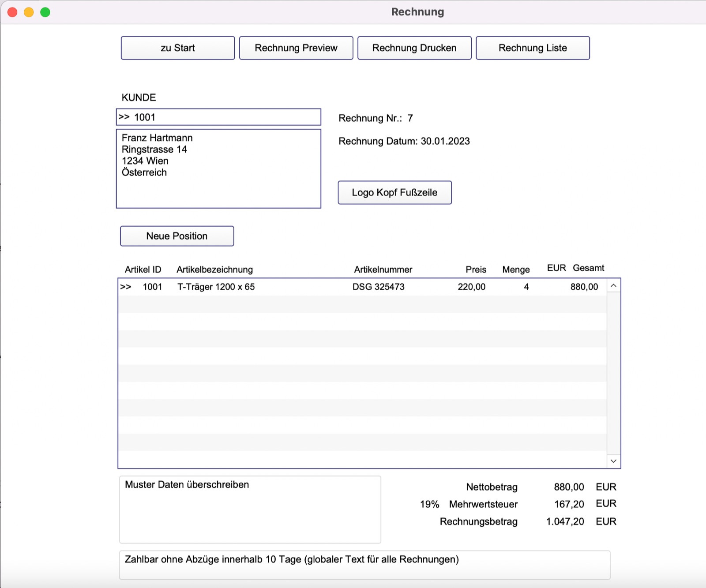Click the Rechnungsbetrag total 1.047,20

(x=565, y=522)
